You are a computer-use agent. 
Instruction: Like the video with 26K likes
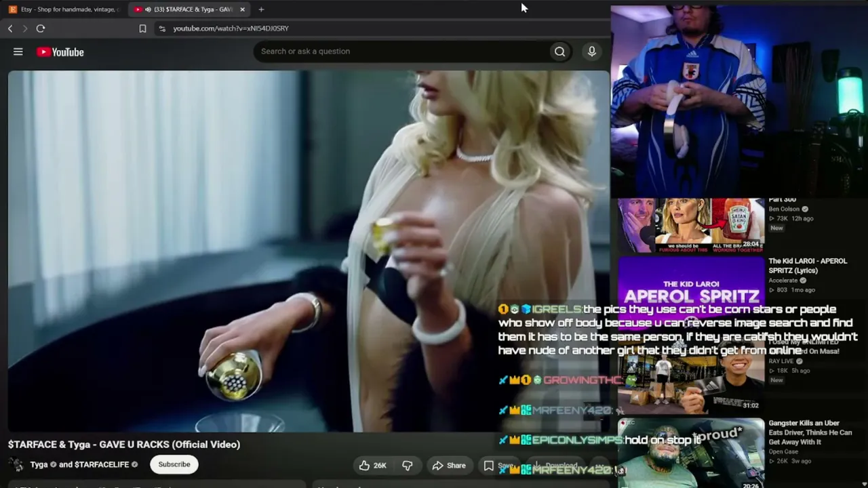point(372,465)
